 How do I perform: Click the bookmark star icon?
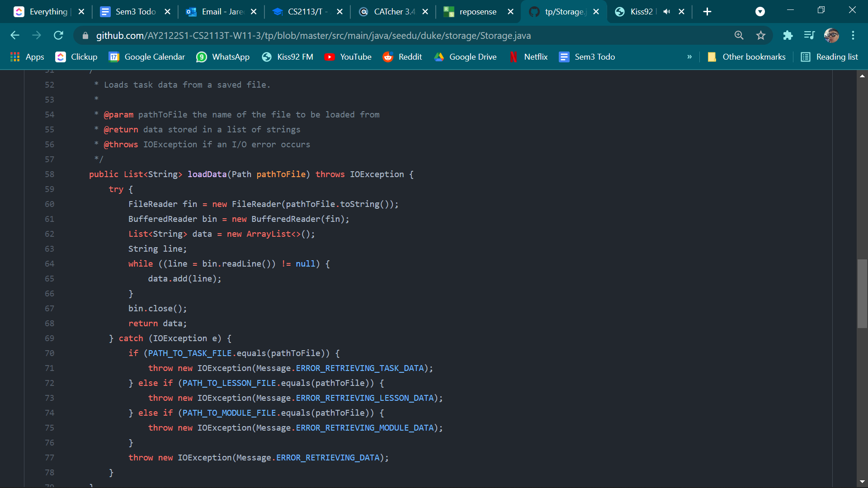pyautogui.click(x=761, y=35)
